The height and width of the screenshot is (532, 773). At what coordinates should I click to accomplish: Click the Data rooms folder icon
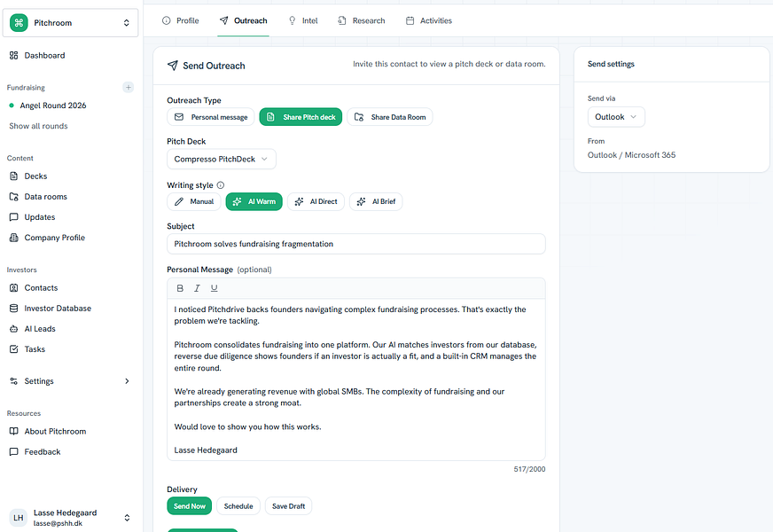click(14, 197)
